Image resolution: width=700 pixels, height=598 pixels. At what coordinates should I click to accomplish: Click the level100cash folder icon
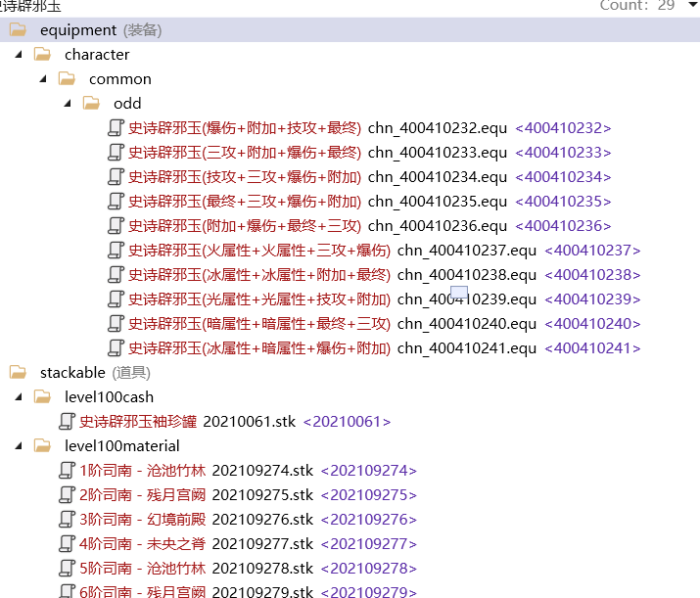tap(42, 396)
